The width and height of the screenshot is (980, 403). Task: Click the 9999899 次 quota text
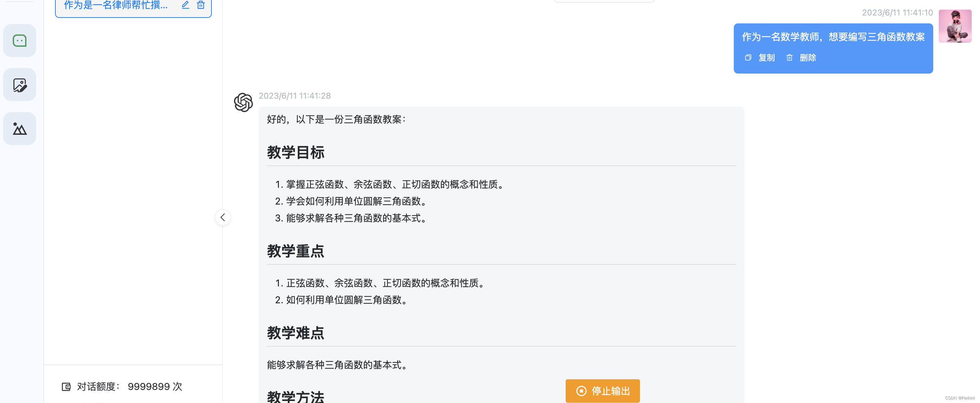coord(155,386)
